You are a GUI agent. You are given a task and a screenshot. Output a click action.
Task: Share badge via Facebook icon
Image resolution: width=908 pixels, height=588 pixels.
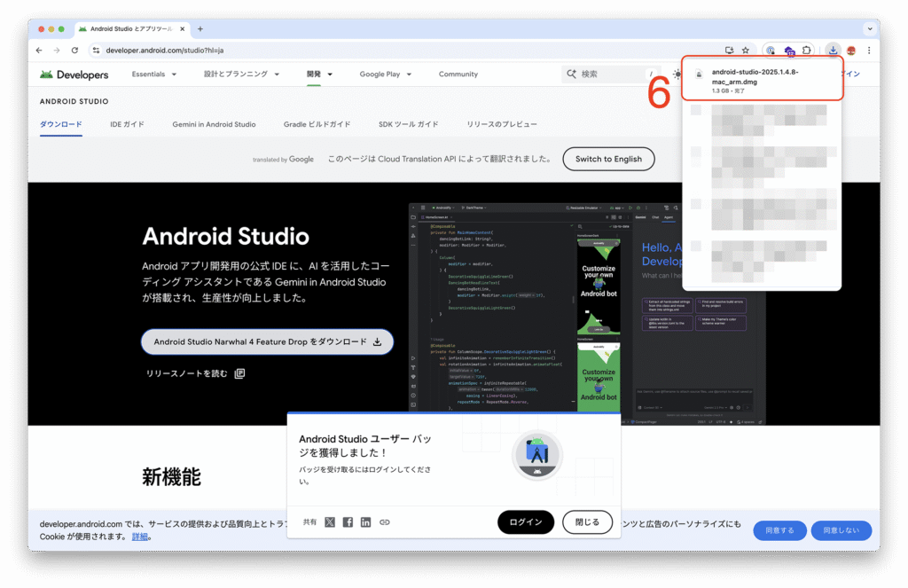pos(348,522)
